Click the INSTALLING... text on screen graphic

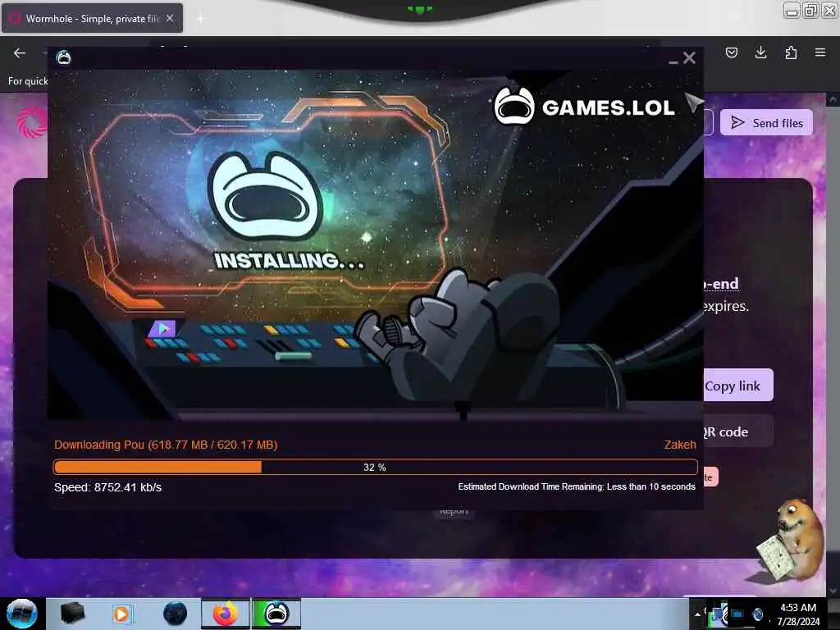click(290, 261)
